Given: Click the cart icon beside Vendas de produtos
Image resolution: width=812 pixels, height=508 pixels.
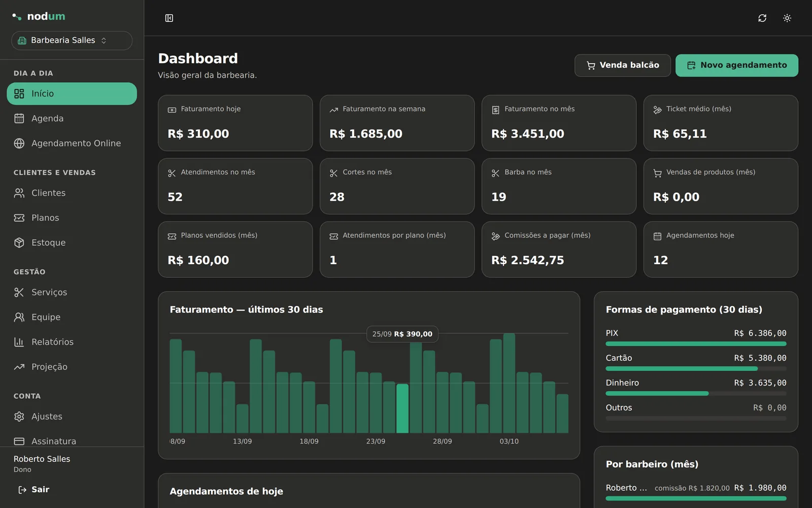Looking at the screenshot, I should [658, 173].
